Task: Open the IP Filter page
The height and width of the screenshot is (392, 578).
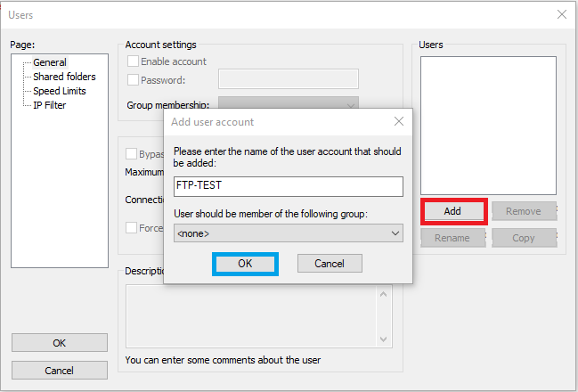Action: (x=49, y=105)
